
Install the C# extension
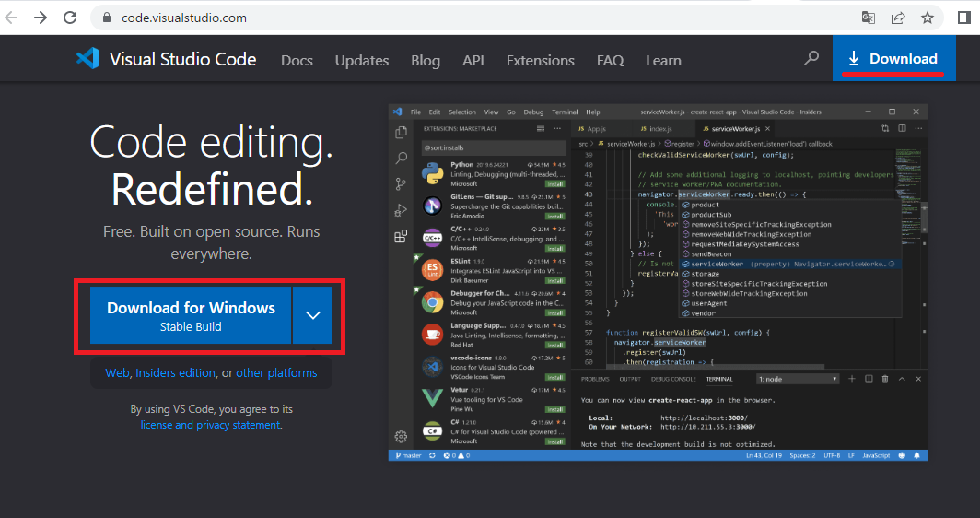coord(554,441)
